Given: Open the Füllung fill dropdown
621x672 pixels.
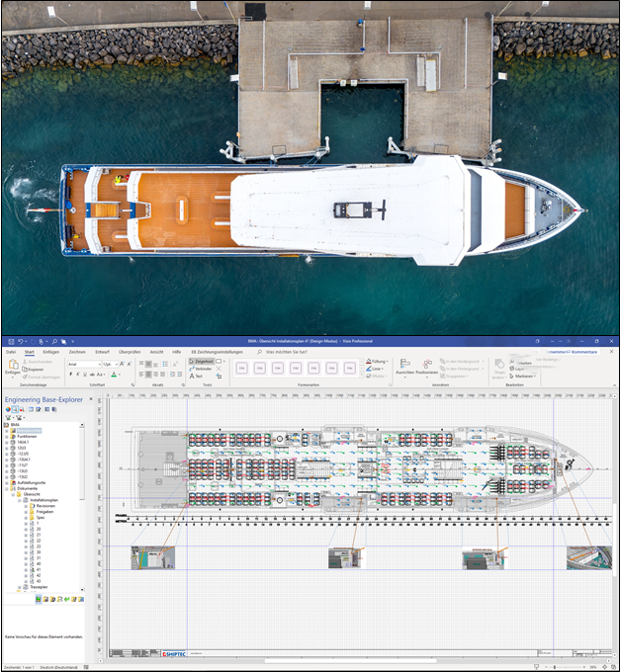Looking at the screenshot, I should click(378, 362).
